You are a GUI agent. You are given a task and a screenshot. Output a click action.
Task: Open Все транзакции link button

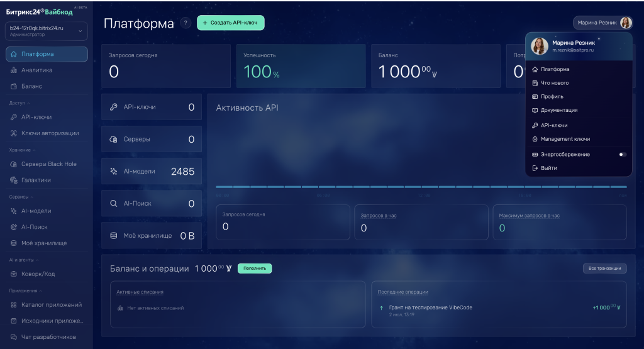[604, 269]
